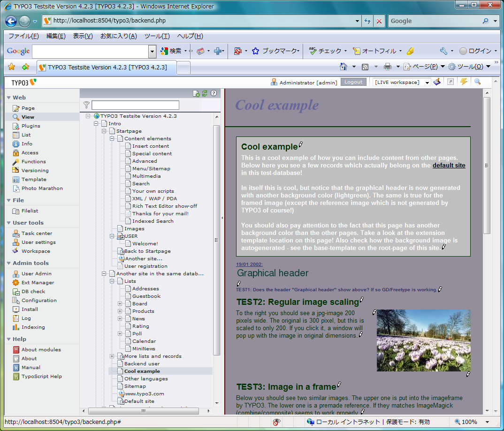
Task: Click the clear cache lightning icon
Action: point(464,82)
